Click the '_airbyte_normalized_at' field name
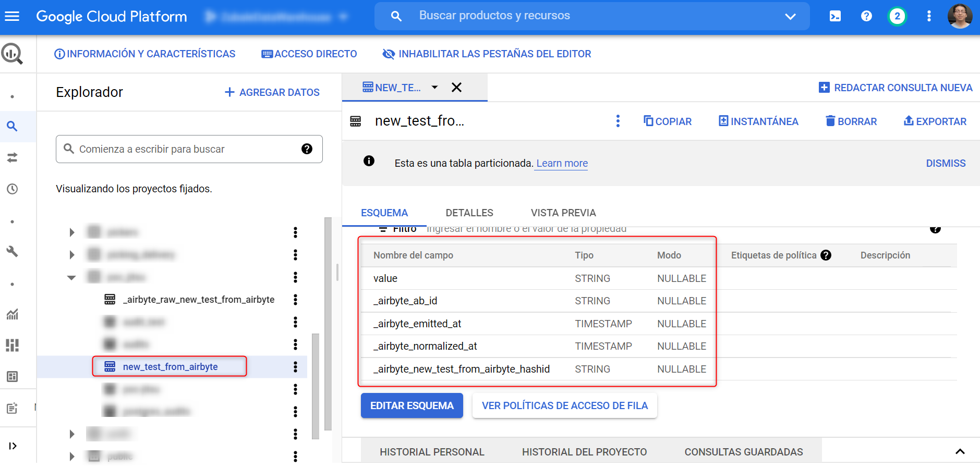Image resolution: width=980 pixels, height=468 pixels. 425,346
